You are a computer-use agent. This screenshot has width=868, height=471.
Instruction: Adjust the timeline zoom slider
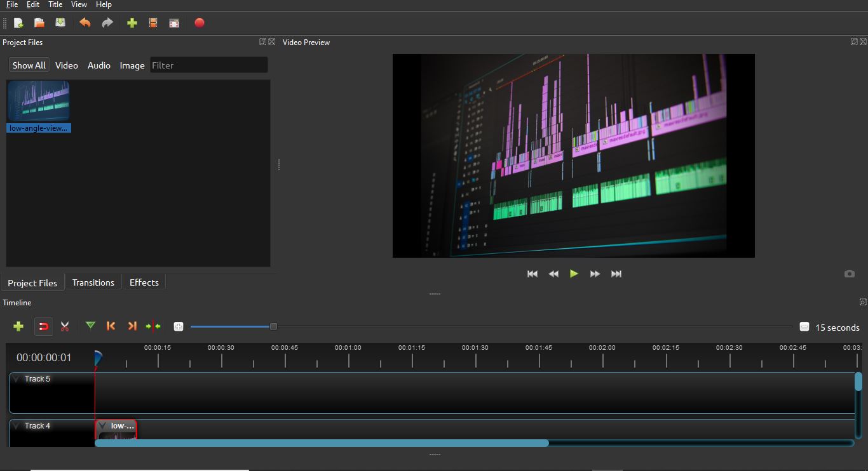(273, 326)
